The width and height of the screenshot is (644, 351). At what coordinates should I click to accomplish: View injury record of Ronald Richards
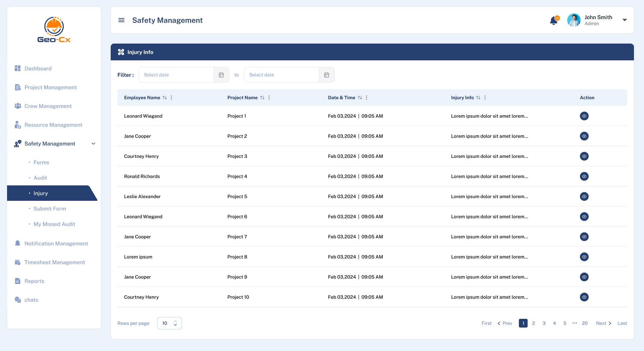[584, 176]
